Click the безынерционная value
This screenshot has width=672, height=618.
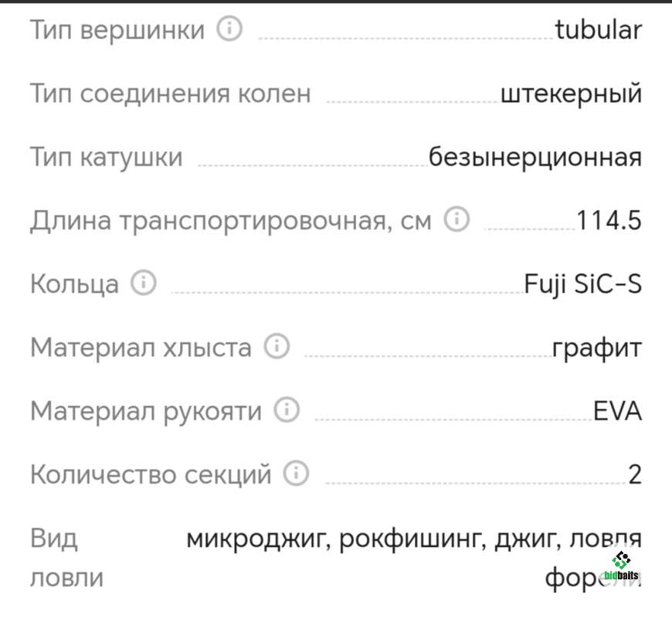pos(535,158)
